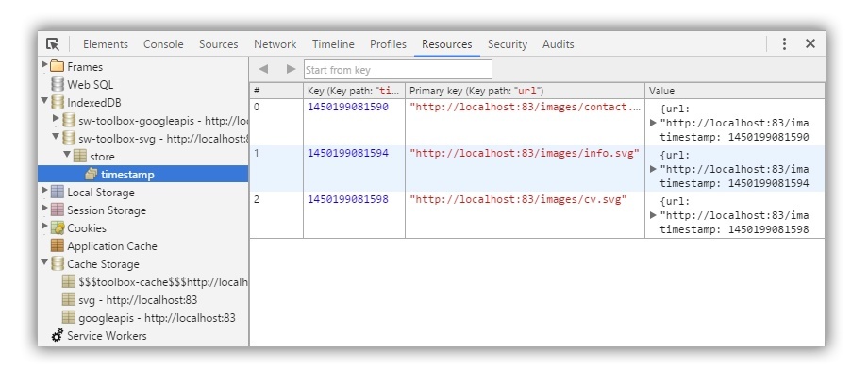Image resolution: width=868 pixels, height=387 pixels.
Task: Click the # column header
Action: point(276,91)
